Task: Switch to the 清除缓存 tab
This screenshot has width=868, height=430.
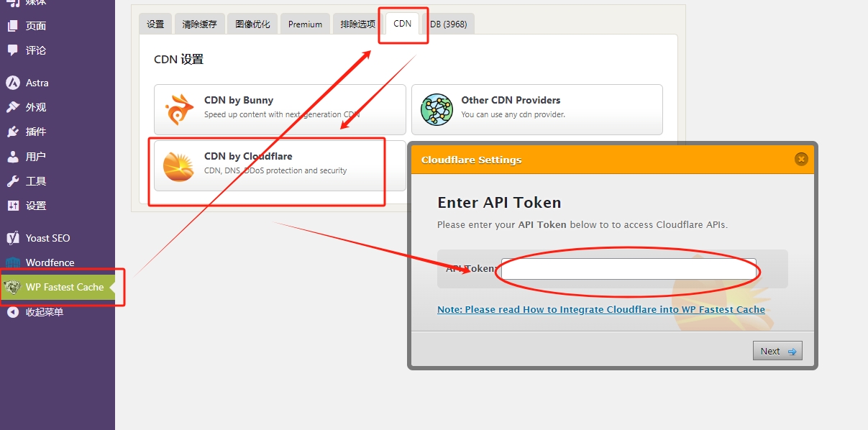Action: pyautogui.click(x=200, y=24)
